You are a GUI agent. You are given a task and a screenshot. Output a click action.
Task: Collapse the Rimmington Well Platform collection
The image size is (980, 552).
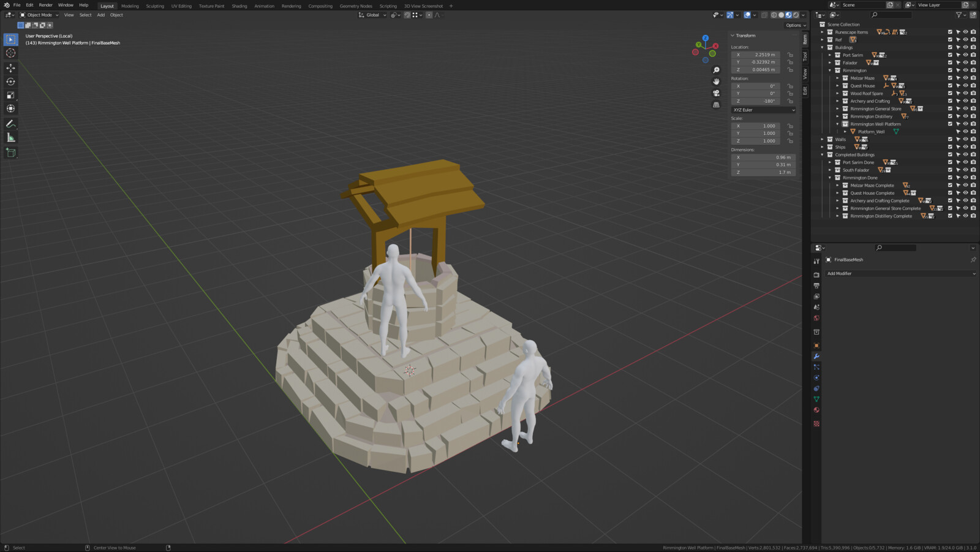838,124
